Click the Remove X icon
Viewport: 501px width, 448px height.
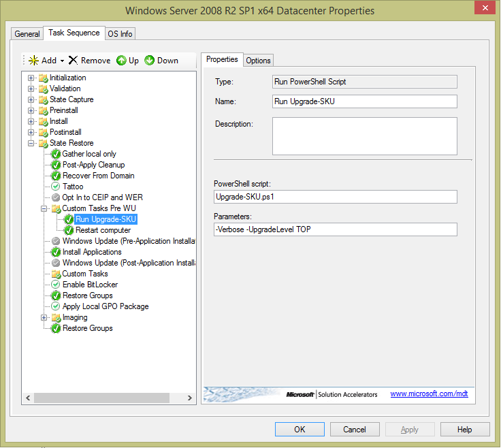73,61
